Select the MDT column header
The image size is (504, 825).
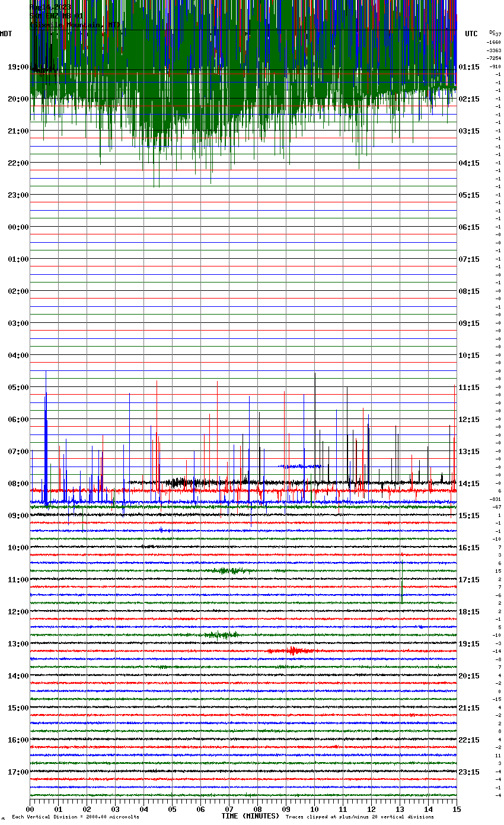[x=6, y=34]
